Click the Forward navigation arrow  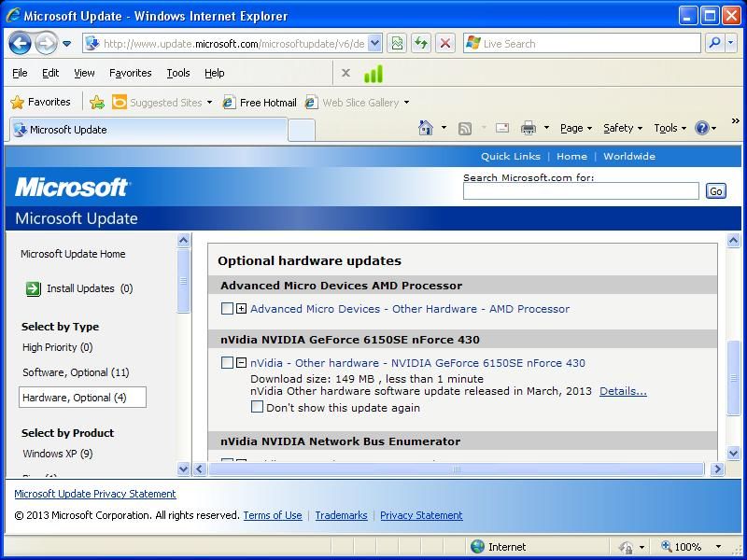(x=46, y=44)
